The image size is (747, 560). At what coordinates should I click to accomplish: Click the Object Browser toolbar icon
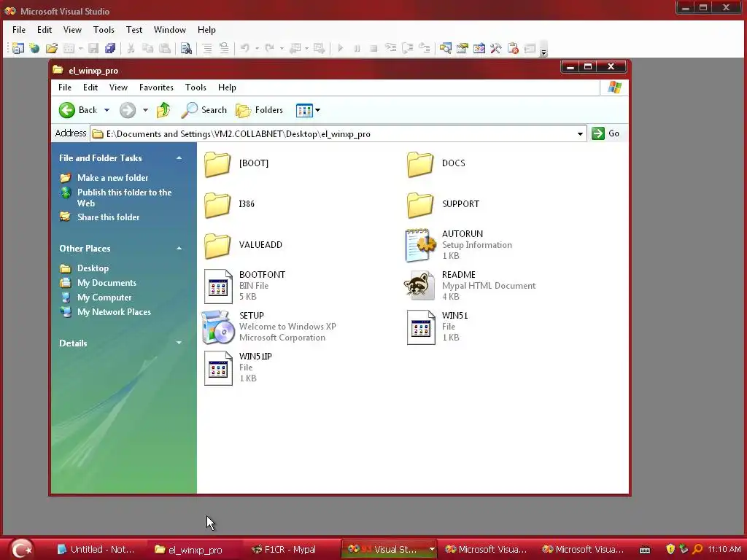point(479,48)
